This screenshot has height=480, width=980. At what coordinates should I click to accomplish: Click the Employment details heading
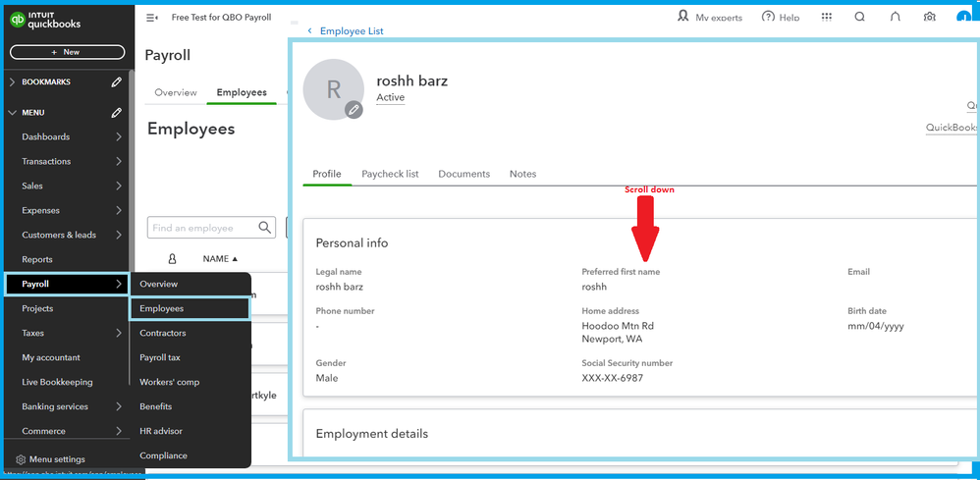point(372,434)
